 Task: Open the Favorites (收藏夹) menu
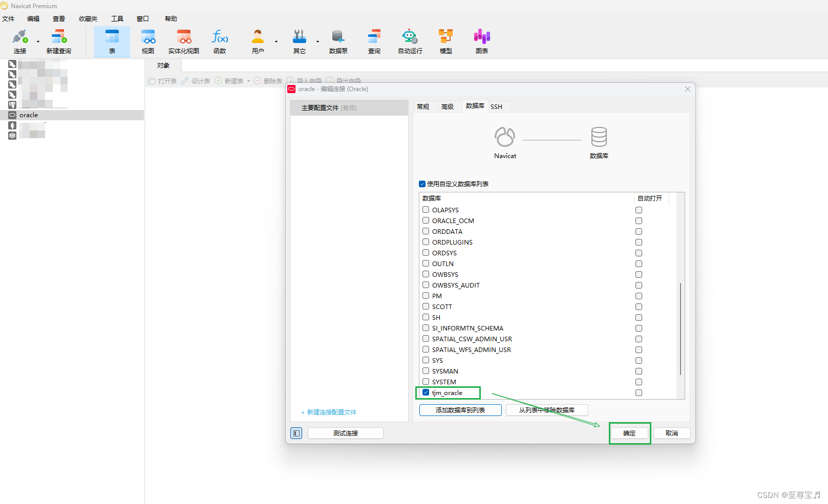click(x=88, y=19)
